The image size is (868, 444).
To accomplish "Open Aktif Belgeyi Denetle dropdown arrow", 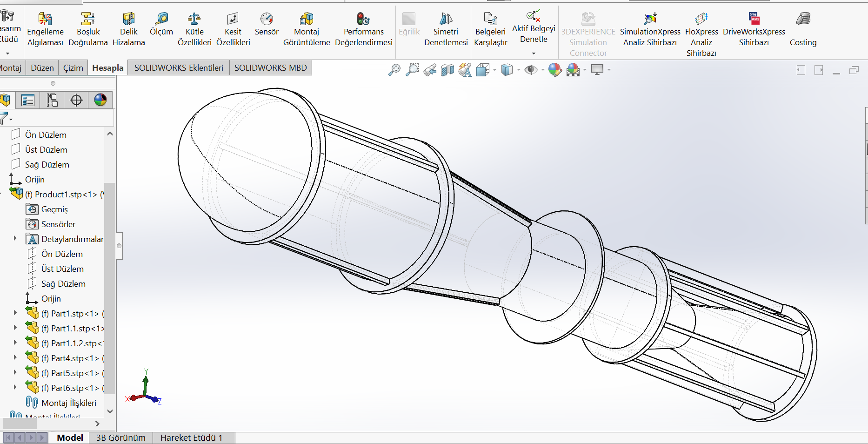I will (534, 53).
